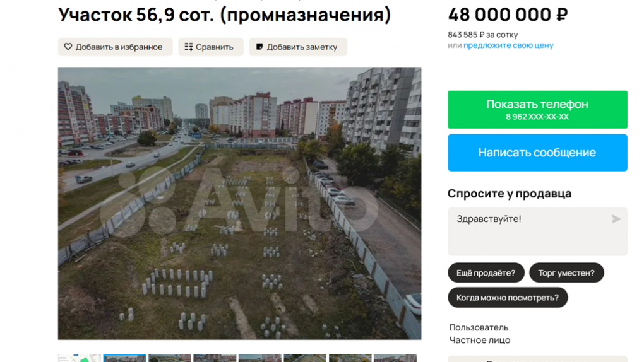Send message with the arrow icon
This screenshot has width=644, height=362.
point(616,219)
